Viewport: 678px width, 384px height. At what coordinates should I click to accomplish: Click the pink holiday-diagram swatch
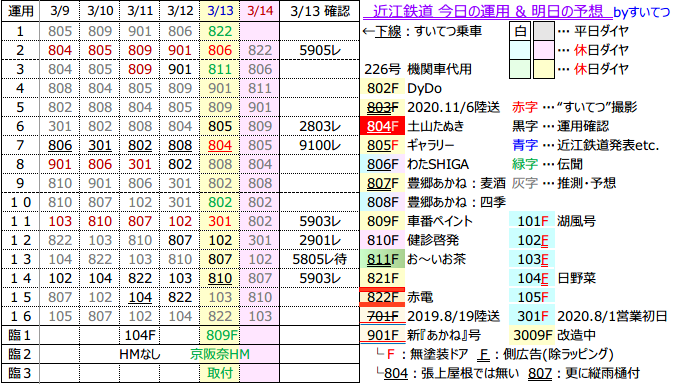pyautogui.click(x=544, y=50)
